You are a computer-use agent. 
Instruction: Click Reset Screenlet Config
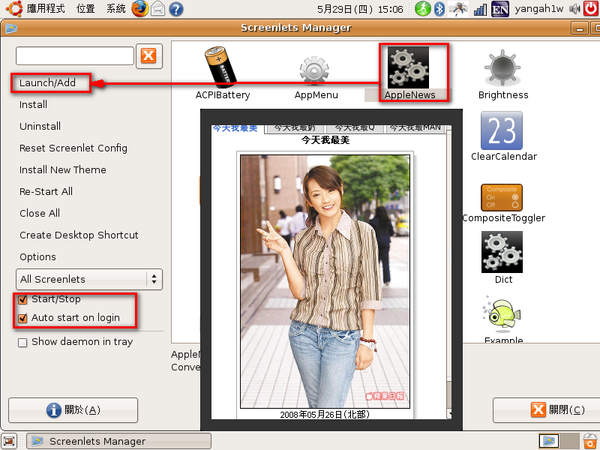tap(73, 148)
